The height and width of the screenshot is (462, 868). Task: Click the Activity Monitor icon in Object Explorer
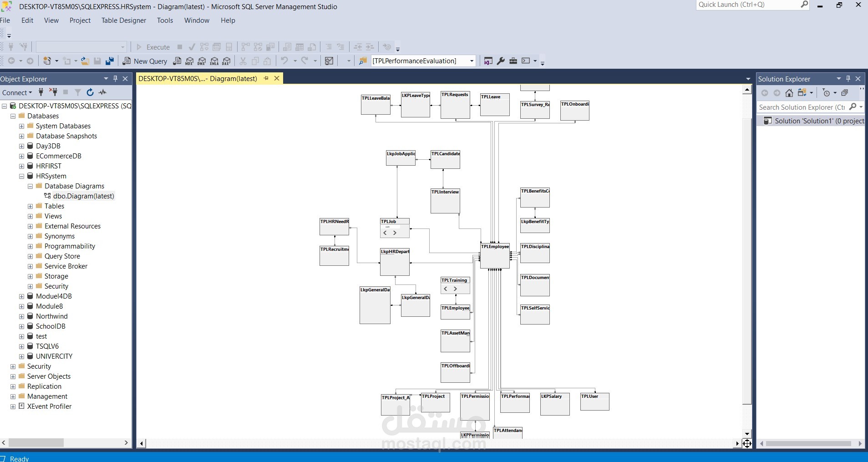[x=103, y=92]
